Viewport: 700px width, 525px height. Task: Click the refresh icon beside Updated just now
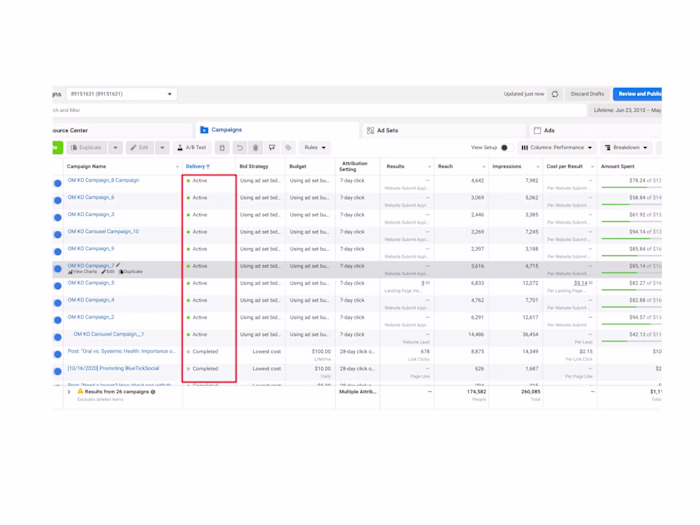point(554,94)
